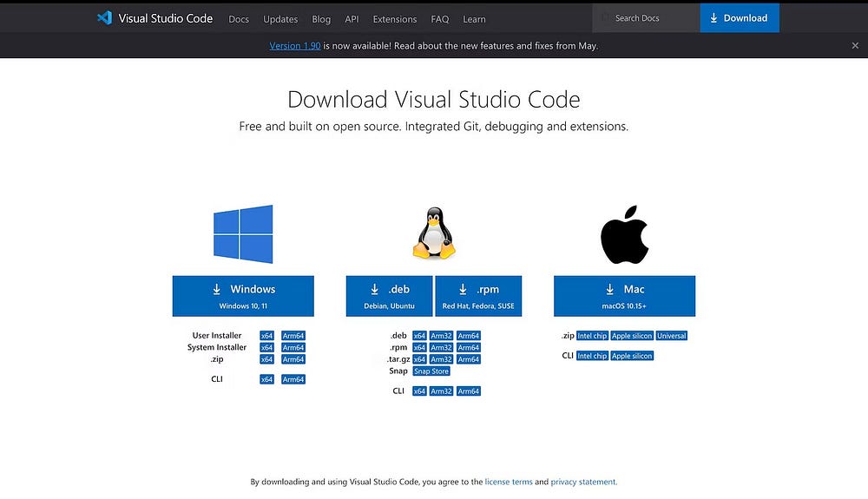Click the 'Snap' row label
Image resolution: width=868 pixels, height=499 pixels.
click(398, 371)
